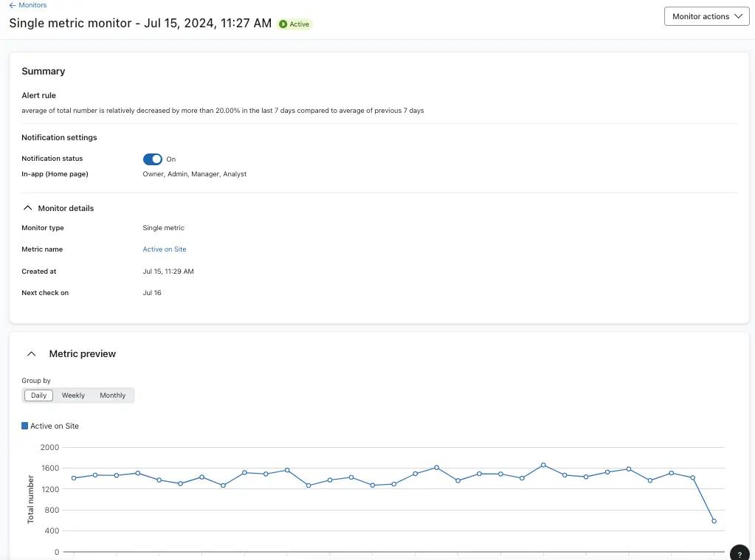Click the Monitor actions chevron icon
Screen dimensions: 755x560
pos(737,15)
